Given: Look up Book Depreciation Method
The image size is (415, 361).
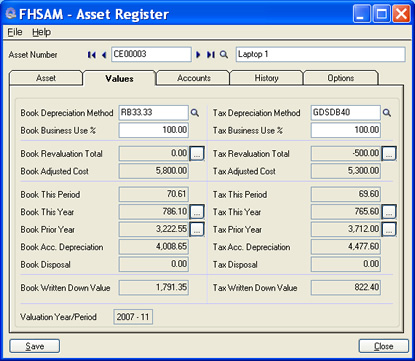Looking at the screenshot, I should tap(195, 113).
